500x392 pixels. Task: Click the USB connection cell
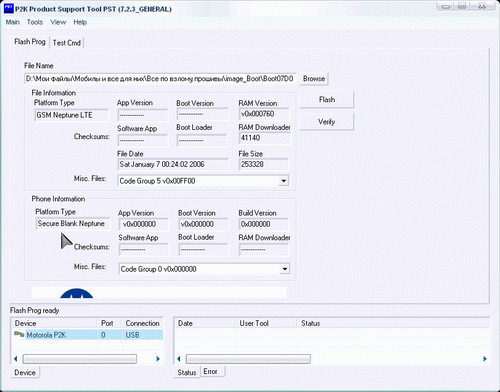click(x=143, y=335)
